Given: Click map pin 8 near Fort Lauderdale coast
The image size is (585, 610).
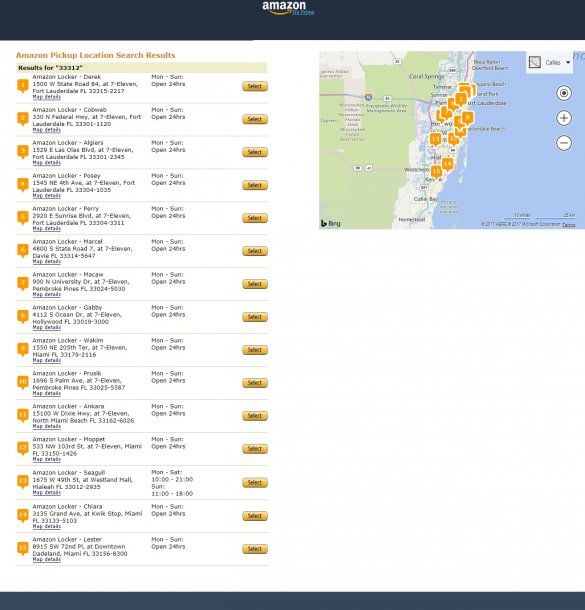Looking at the screenshot, I should [x=468, y=117].
